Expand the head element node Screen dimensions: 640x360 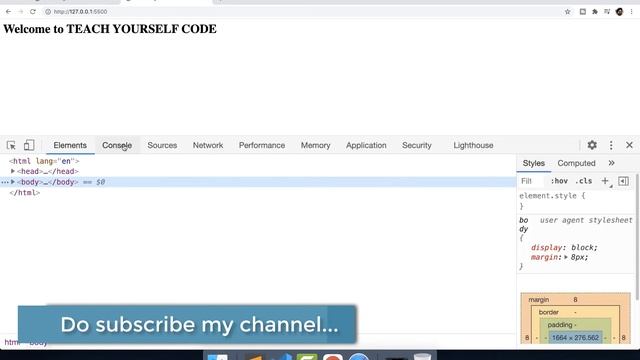click(13, 171)
